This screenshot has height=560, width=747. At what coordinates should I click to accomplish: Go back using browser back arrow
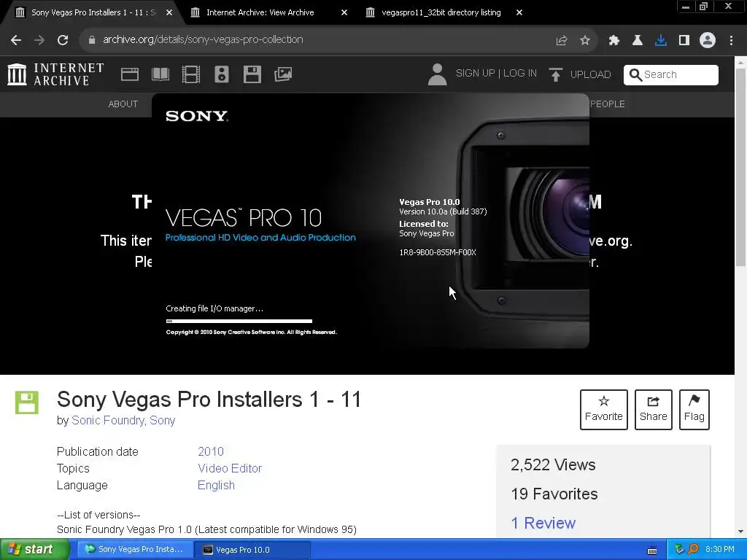pyautogui.click(x=16, y=40)
